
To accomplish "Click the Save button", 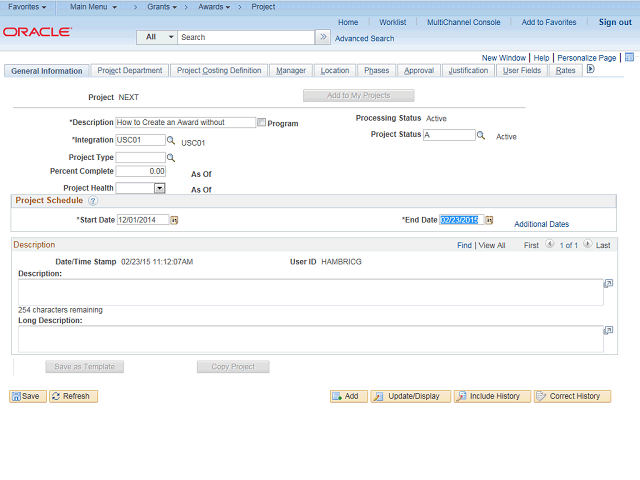I will pos(26,396).
